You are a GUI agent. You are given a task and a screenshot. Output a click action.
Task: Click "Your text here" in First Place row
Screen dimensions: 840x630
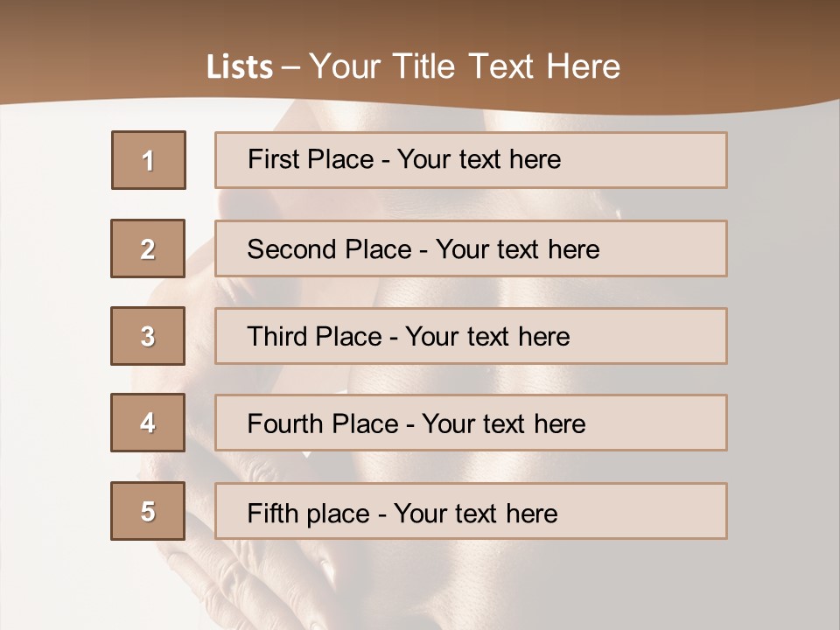tap(479, 159)
